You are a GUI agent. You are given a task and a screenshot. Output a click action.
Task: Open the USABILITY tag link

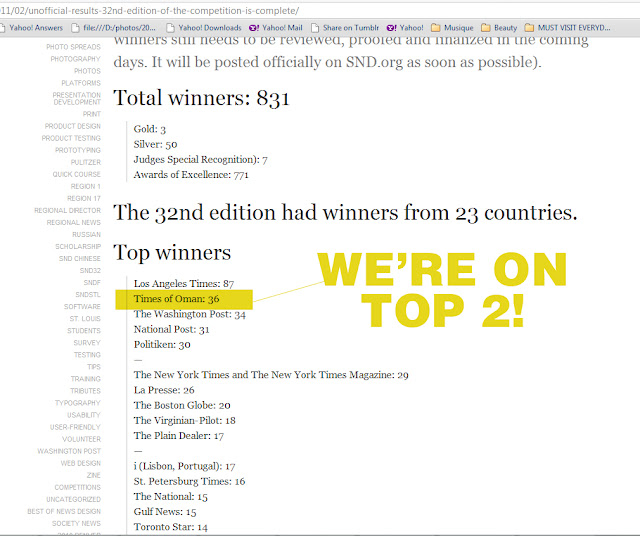pos(84,415)
